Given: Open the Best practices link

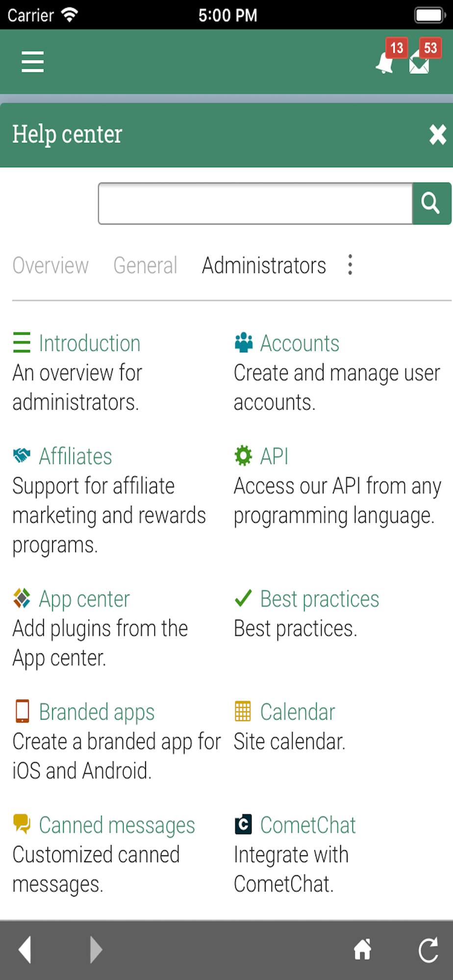Looking at the screenshot, I should [x=320, y=599].
